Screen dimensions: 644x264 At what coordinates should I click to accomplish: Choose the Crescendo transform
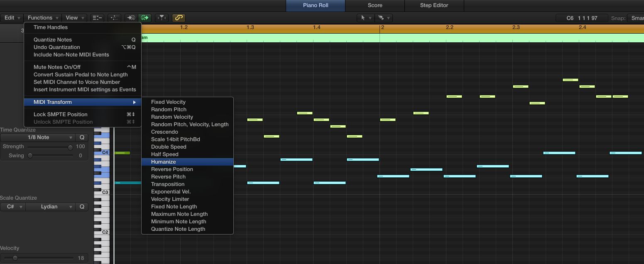click(187, 132)
